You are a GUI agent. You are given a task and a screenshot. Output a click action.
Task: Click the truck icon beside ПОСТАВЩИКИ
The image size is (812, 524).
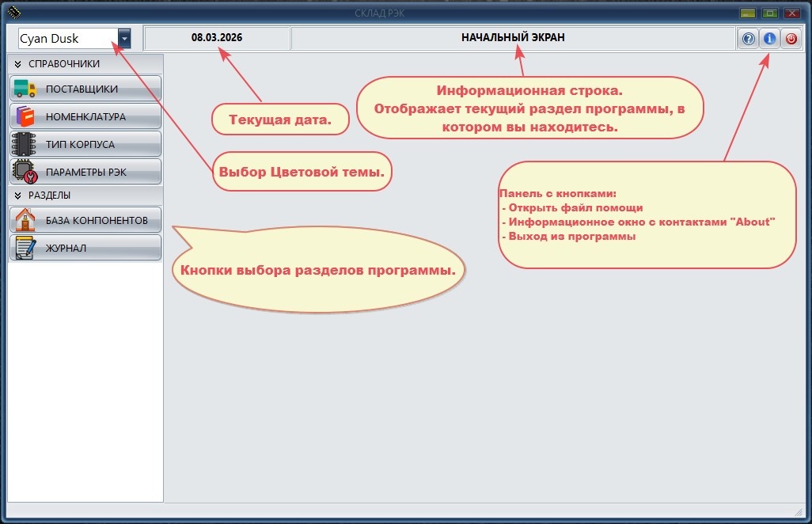click(x=25, y=89)
